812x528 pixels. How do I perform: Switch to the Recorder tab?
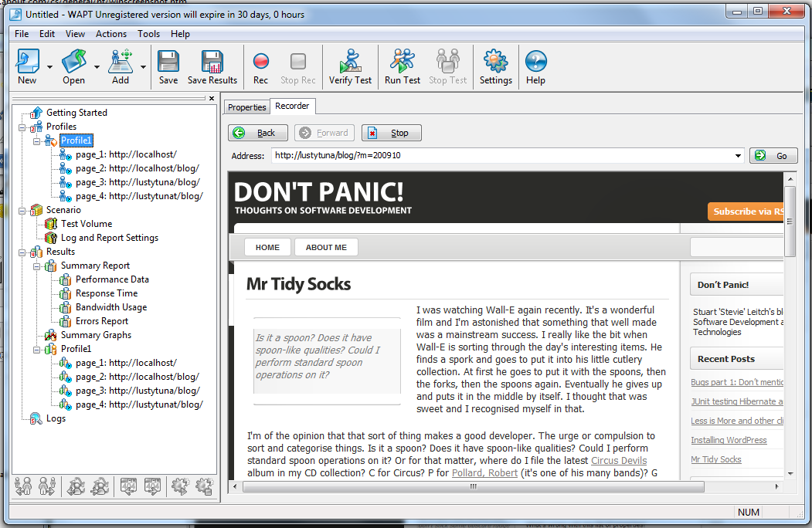(x=292, y=106)
